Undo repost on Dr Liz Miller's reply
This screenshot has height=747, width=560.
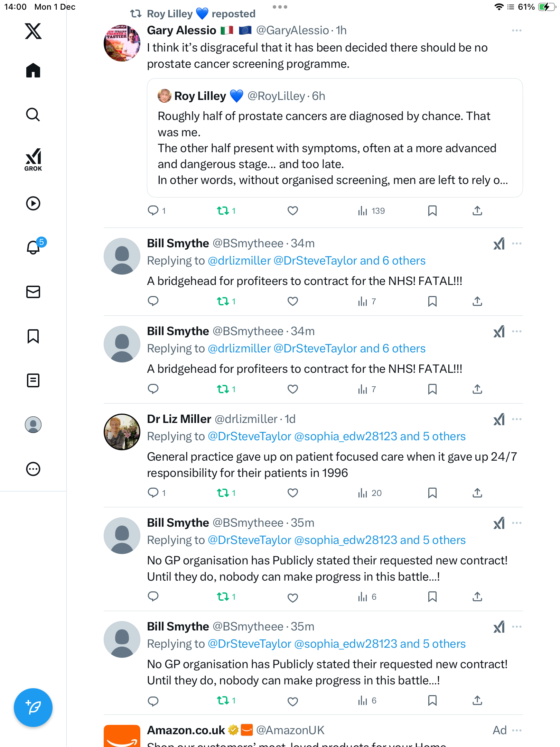(x=223, y=493)
